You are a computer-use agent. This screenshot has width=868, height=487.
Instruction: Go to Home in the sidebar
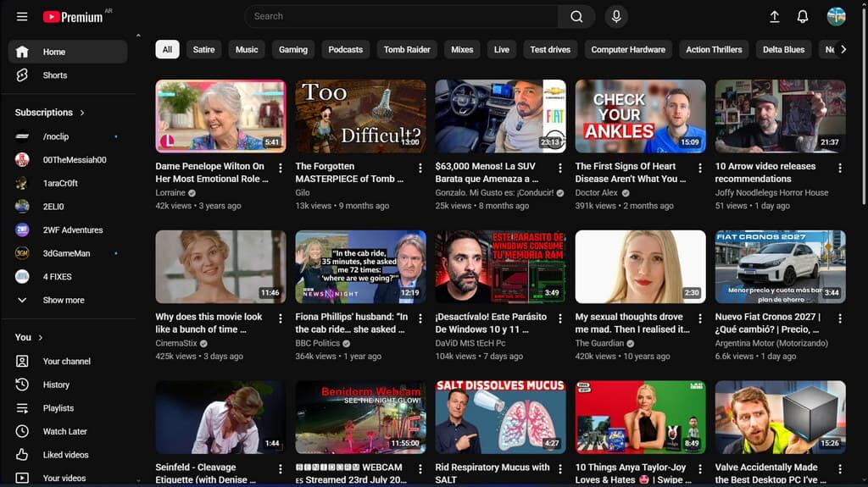tap(68, 52)
